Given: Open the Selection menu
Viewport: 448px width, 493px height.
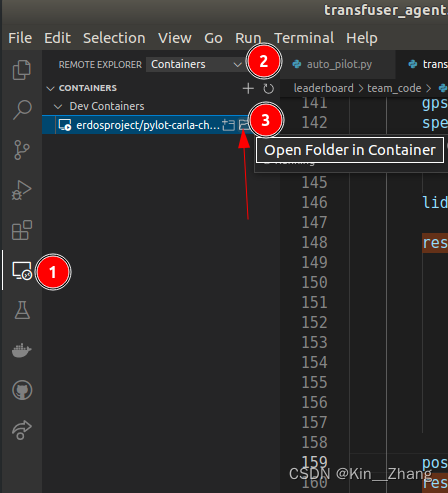Looking at the screenshot, I should click(x=114, y=38).
